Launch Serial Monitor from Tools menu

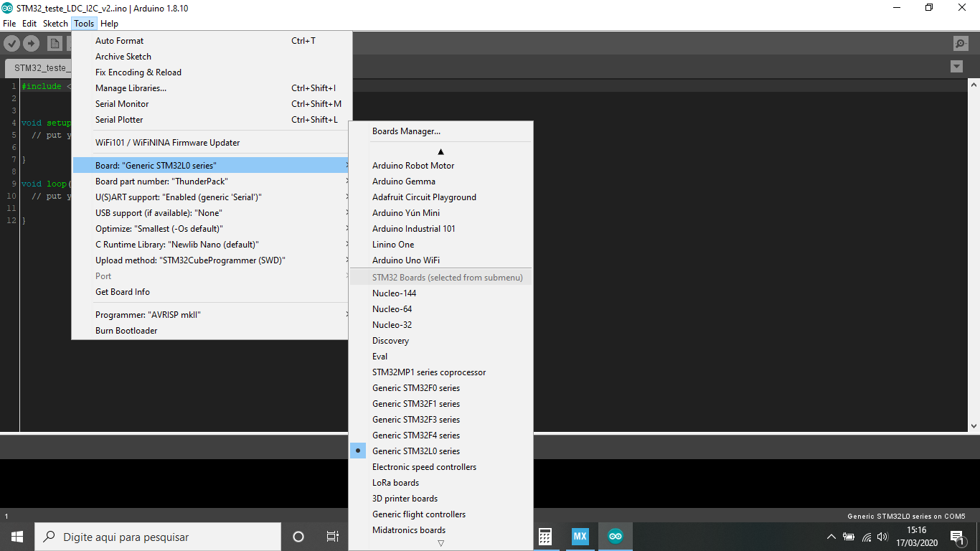[x=212, y=104]
